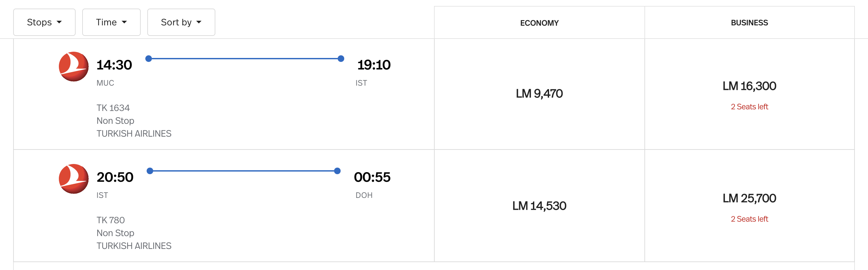This screenshot has height=270, width=868.
Task: Open the Time filter dropdown
Action: pos(111,22)
